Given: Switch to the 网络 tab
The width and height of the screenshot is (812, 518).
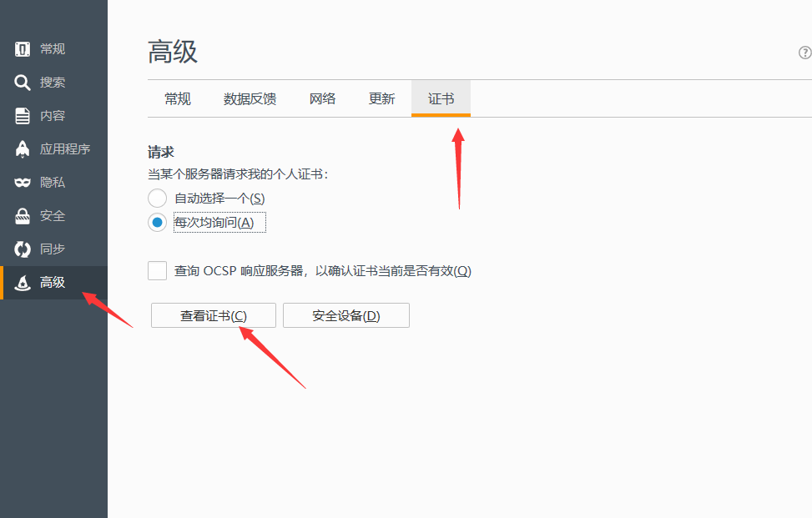Looking at the screenshot, I should point(323,98).
